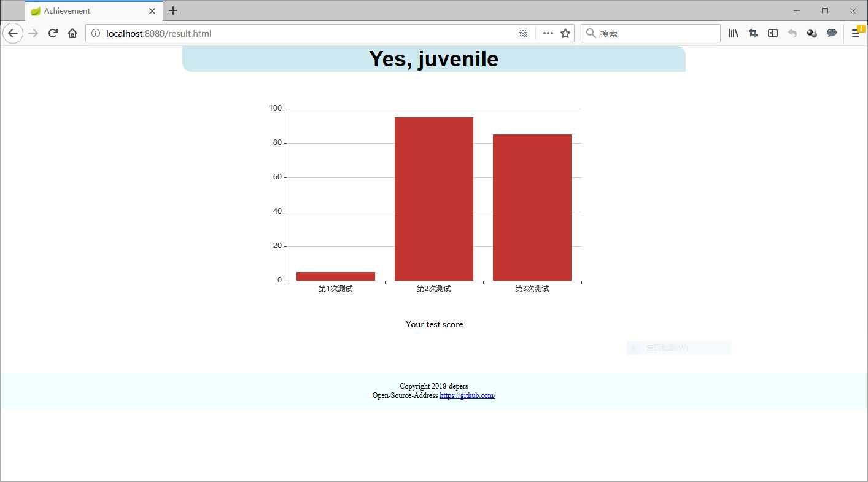This screenshot has height=482, width=868.
Task: Show site information for localhost
Action: pyautogui.click(x=96, y=33)
